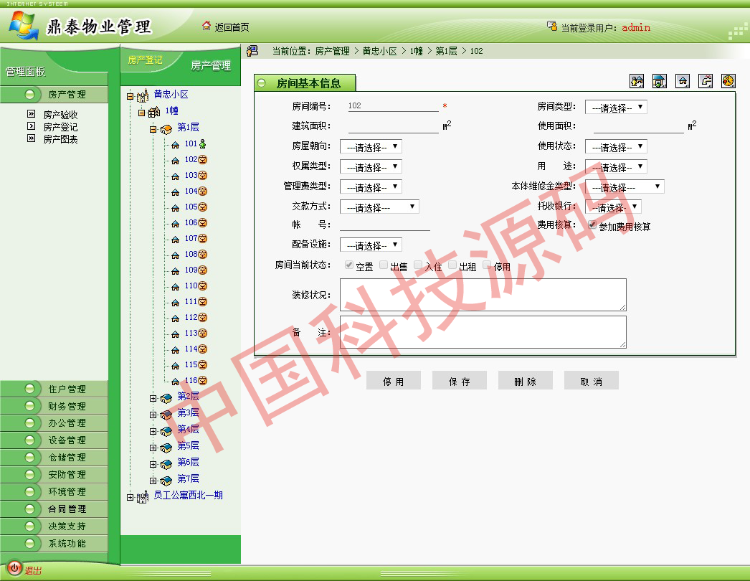This screenshot has height=581, width=750.
Task: Click the status icon beside room 105
Action: (x=203, y=207)
